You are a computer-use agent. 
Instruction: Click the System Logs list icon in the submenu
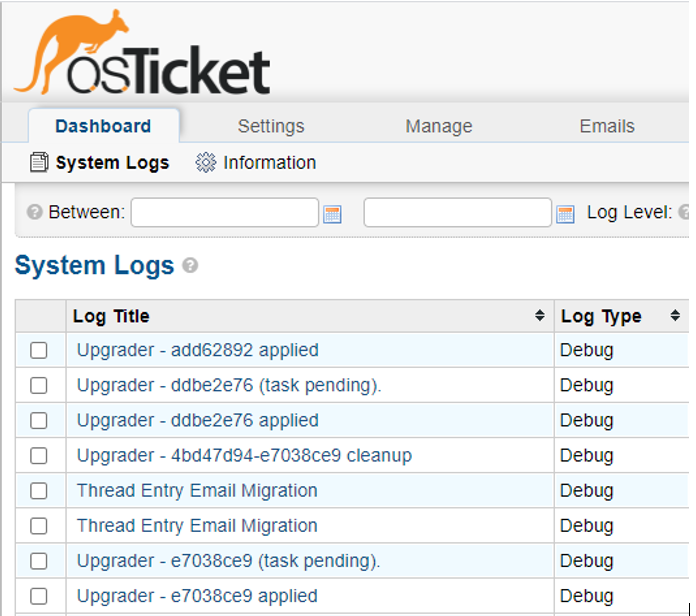[39, 163]
